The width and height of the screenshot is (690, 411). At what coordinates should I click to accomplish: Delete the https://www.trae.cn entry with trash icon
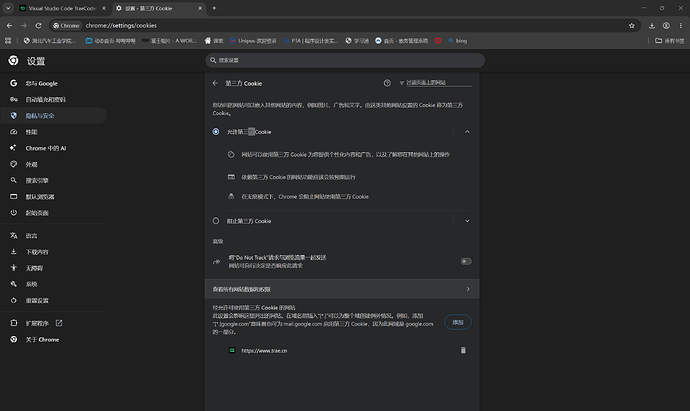pos(463,350)
